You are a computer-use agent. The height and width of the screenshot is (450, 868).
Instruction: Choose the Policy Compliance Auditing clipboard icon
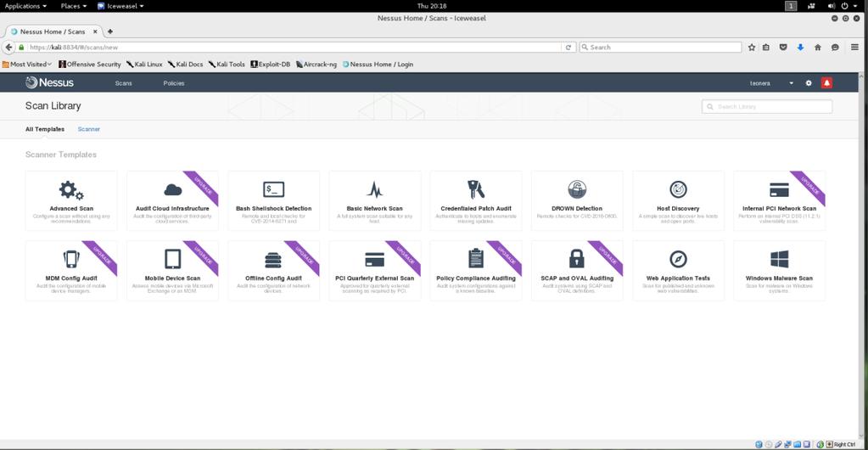click(x=476, y=258)
